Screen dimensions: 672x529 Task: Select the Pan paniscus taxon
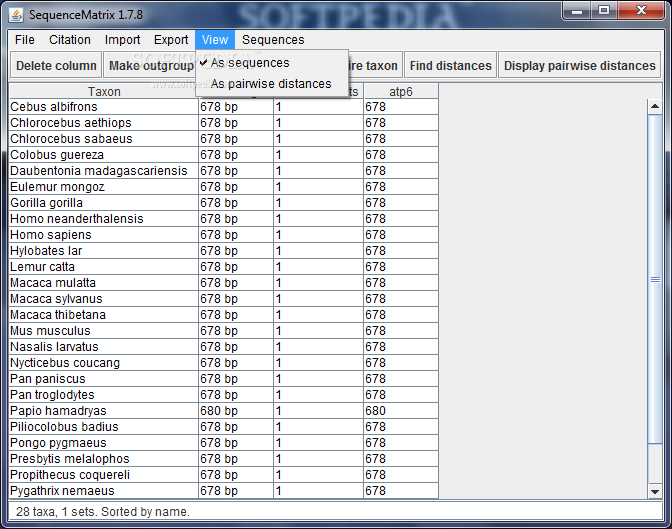[x=103, y=379]
